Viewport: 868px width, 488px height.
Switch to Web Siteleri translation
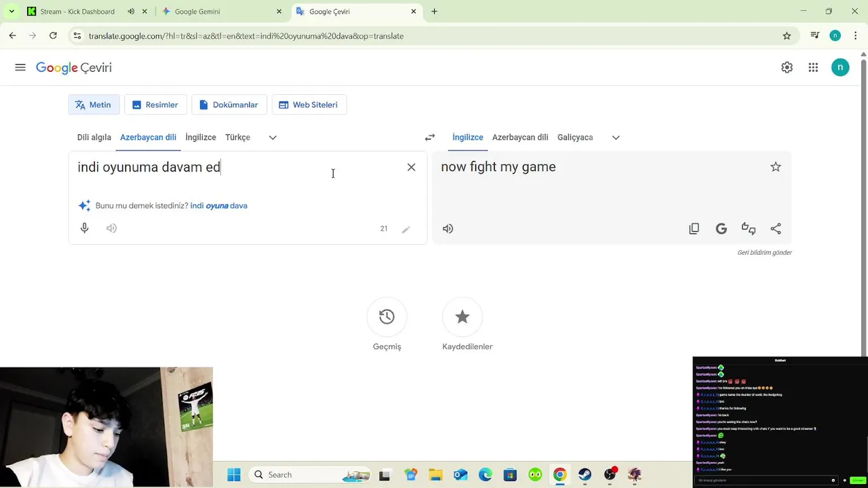[309, 105]
